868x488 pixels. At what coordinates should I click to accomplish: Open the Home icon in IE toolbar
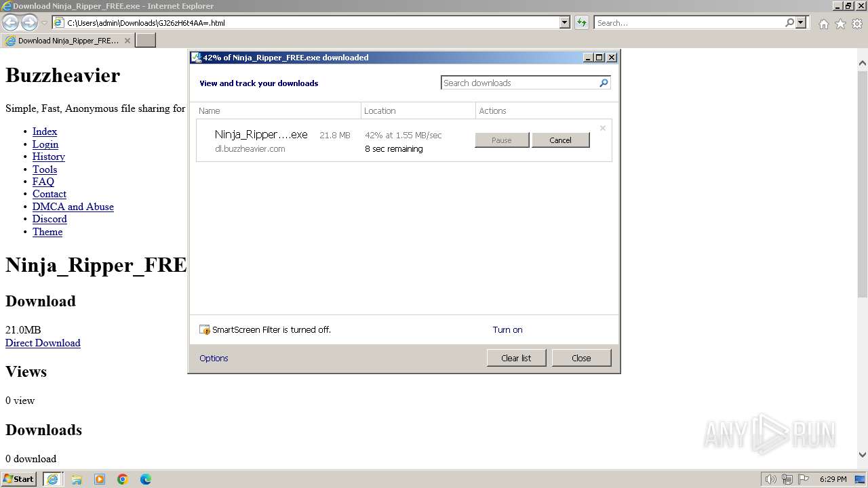pyautogui.click(x=823, y=24)
